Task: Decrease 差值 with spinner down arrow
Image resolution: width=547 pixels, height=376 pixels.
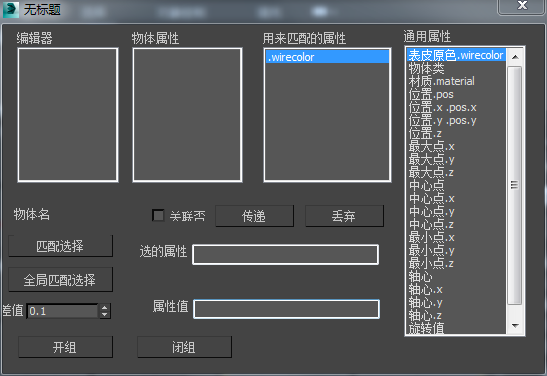Action: click(x=104, y=315)
